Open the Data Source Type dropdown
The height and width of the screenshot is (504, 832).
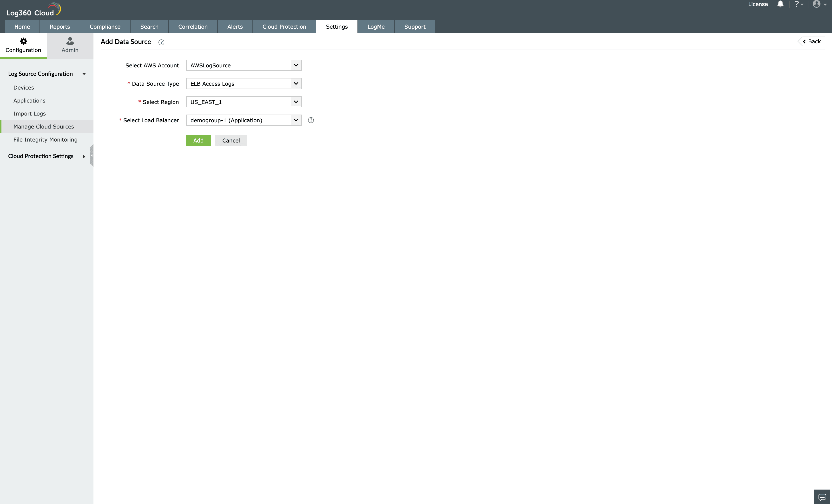pyautogui.click(x=296, y=83)
